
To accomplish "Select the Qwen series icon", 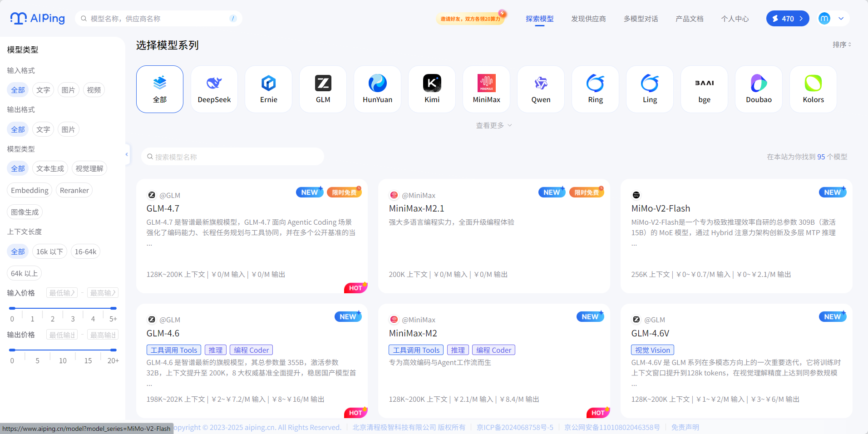I will 541,89.
